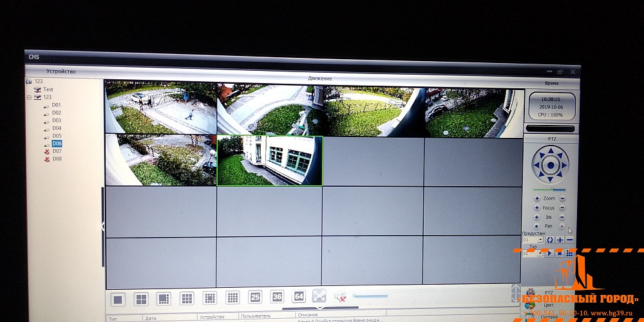Select channel D02 in device tree
The width and height of the screenshot is (644, 322).
tap(57, 113)
